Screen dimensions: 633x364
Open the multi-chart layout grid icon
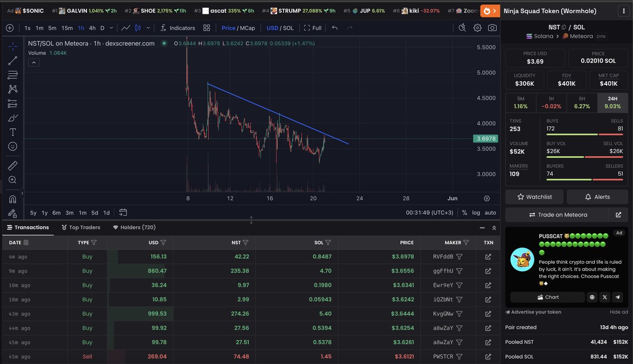pyautogui.click(x=207, y=28)
